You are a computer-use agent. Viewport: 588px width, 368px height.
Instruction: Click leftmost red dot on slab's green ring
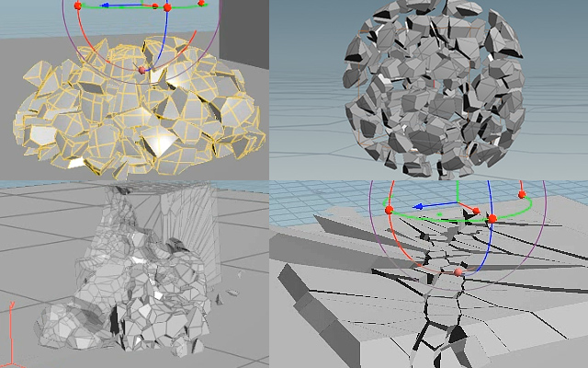[x=389, y=210]
